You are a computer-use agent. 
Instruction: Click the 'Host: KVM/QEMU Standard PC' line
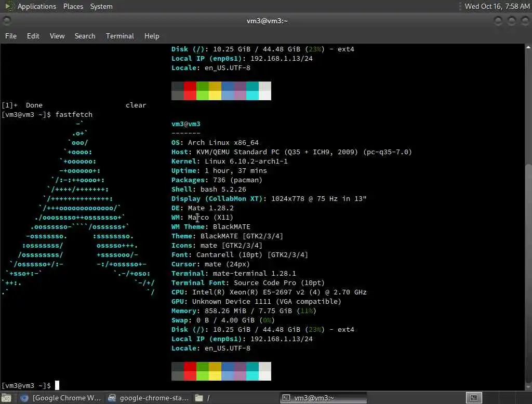291,152
